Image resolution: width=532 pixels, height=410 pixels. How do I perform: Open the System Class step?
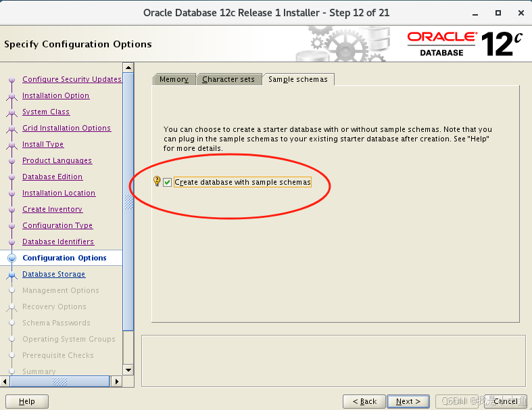tap(46, 112)
